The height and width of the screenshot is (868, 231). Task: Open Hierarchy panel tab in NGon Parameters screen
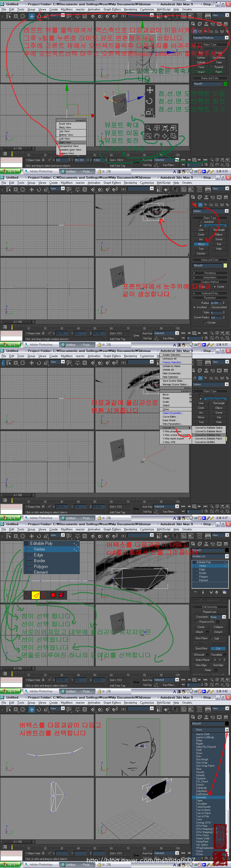(206, 197)
